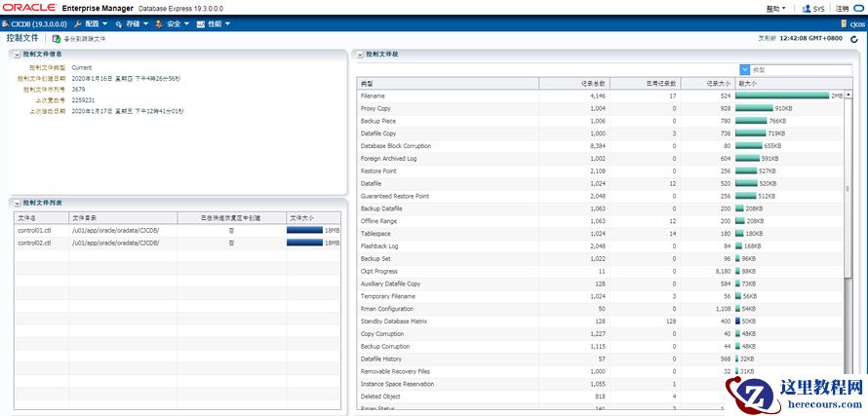
Task: Click the SYS user icon
Action: coord(806,8)
